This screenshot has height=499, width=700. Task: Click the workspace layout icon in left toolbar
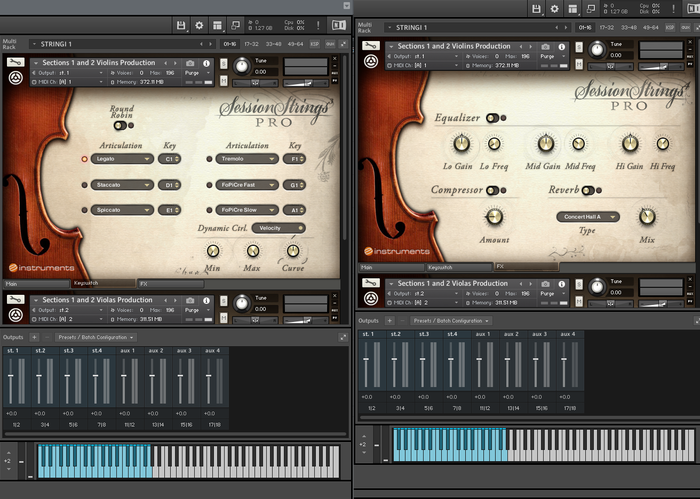pos(218,24)
